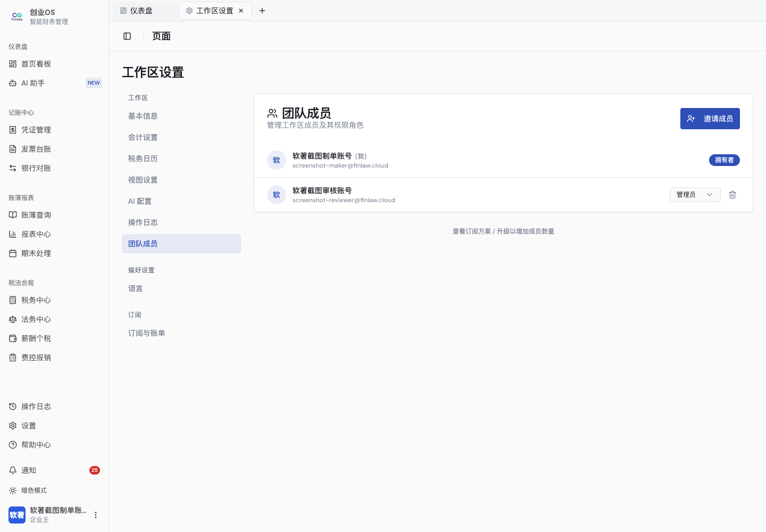Open new tab with plus icon
766x532 pixels.
point(262,11)
